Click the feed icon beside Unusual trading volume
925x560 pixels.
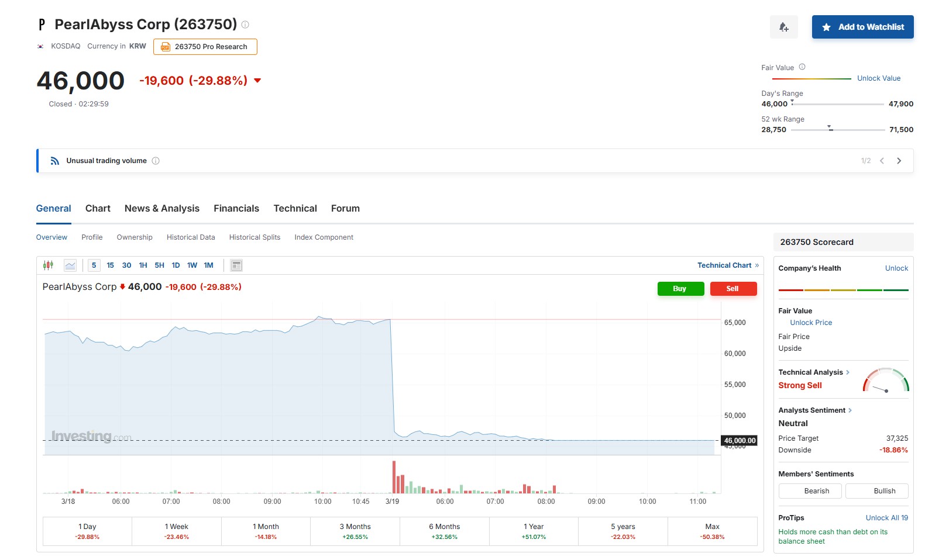click(x=54, y=161)
